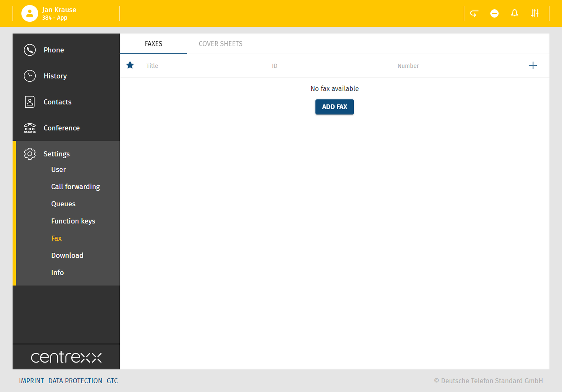
Task: Switch to the Cover Sheets tab
Action: coord(220,44)
